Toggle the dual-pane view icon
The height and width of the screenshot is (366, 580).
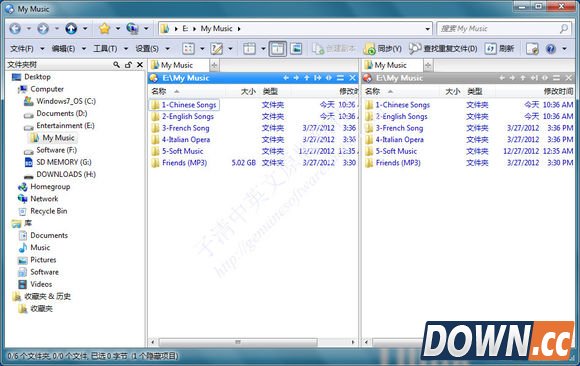277,48
